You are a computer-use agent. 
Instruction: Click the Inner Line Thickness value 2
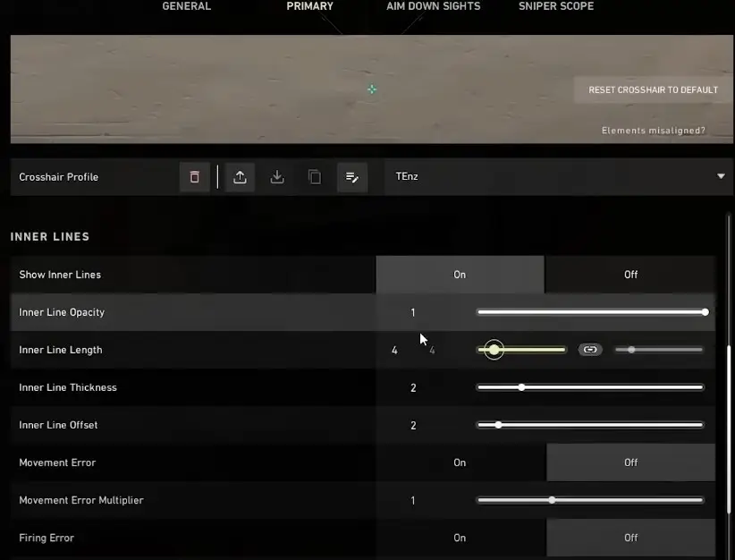(x=413, y=388)
